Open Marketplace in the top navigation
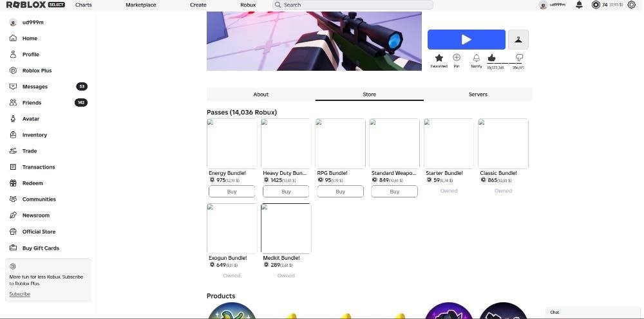Screen dimensions: 644x319 pos(141,5)
